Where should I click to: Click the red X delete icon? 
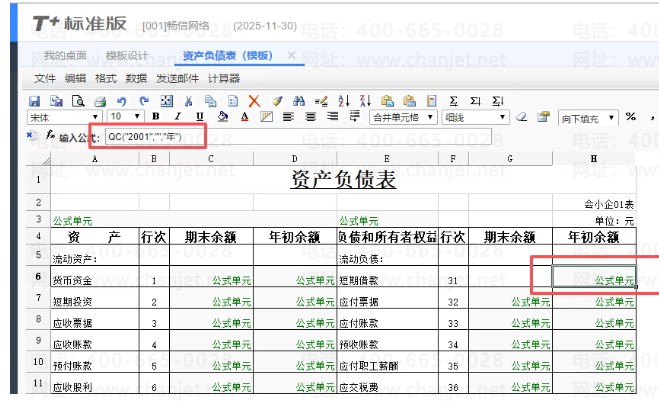tap(254, 101)
